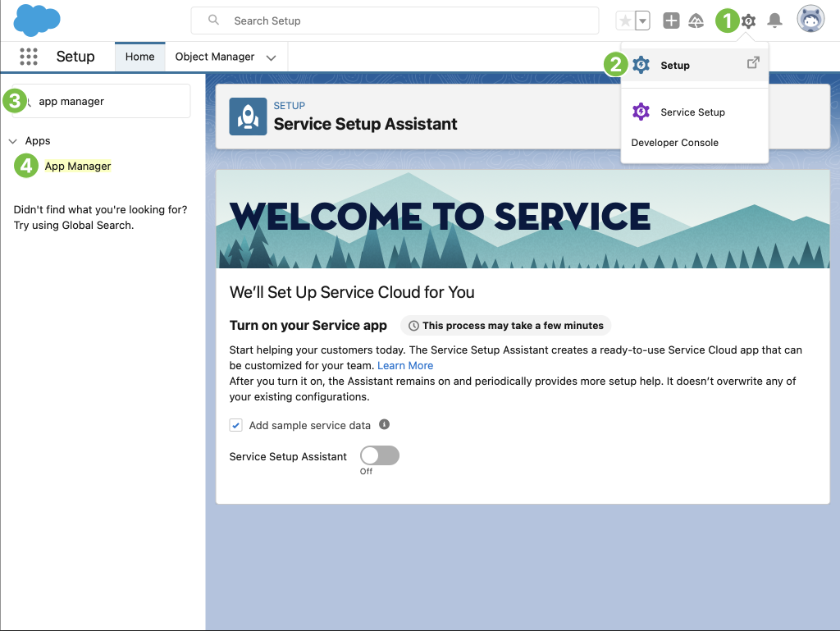Viewport: 840px width, 631px height.
Task: Open the global actions plus icon
Action: pos(671,21)
